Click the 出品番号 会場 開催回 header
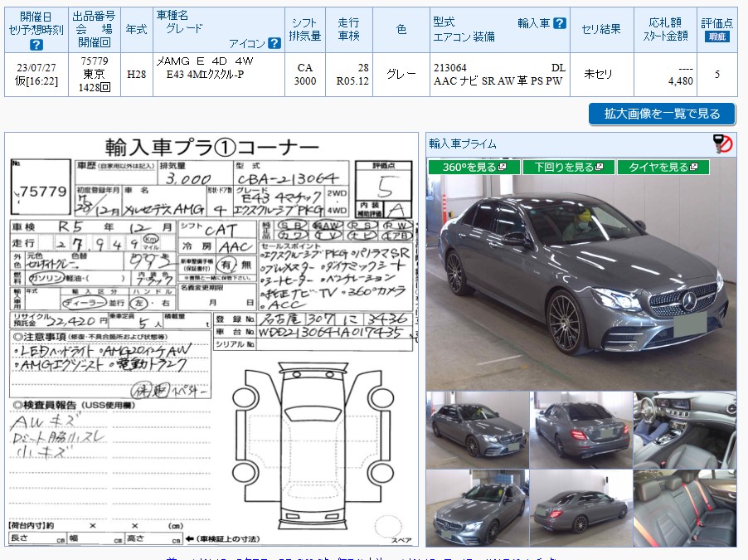748x560 pixels. click(x=94, y=29)
